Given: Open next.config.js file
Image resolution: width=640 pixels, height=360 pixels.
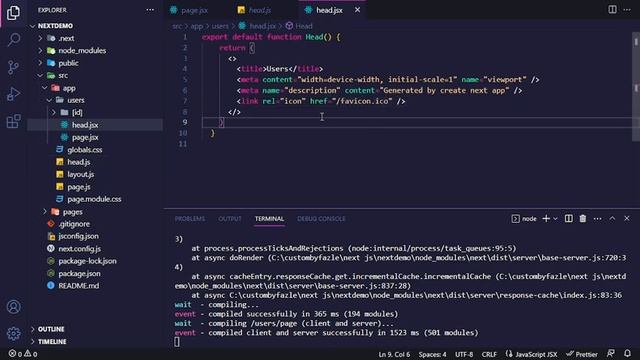Looking at the screenshot, I should click(79, 249).
